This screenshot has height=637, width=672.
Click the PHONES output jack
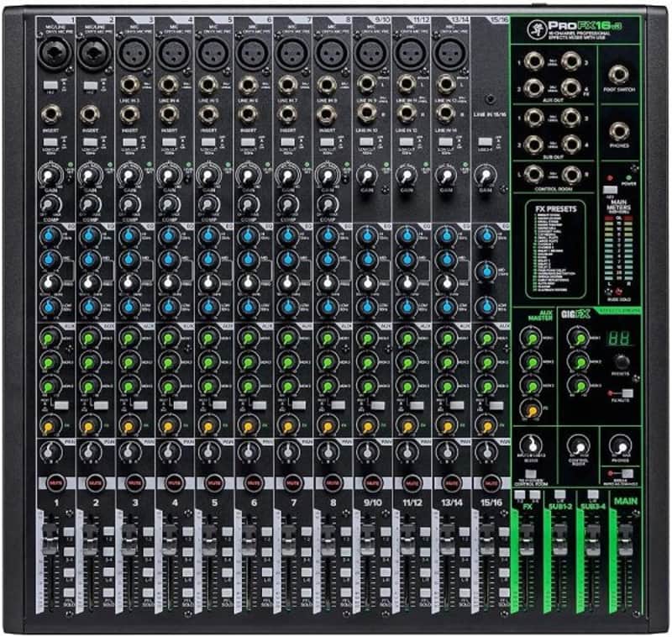coord(619,131)
